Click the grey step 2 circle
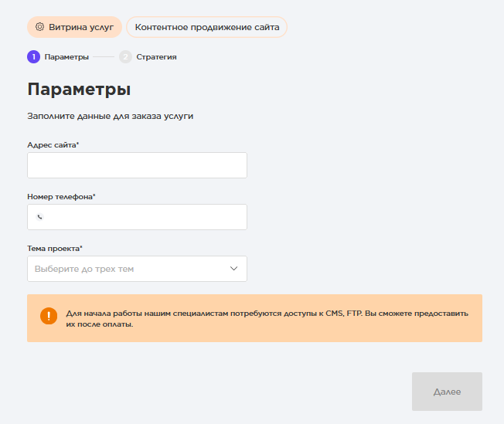This screenshot has width=504, height=424. point(125,56)
